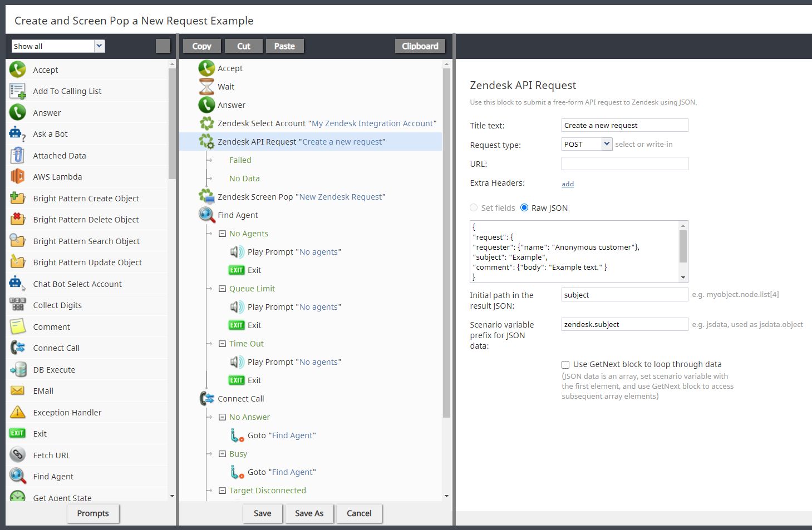
Task: Collapse the No Agents branch
Action: pyautogui.click(x=222, y=234)
